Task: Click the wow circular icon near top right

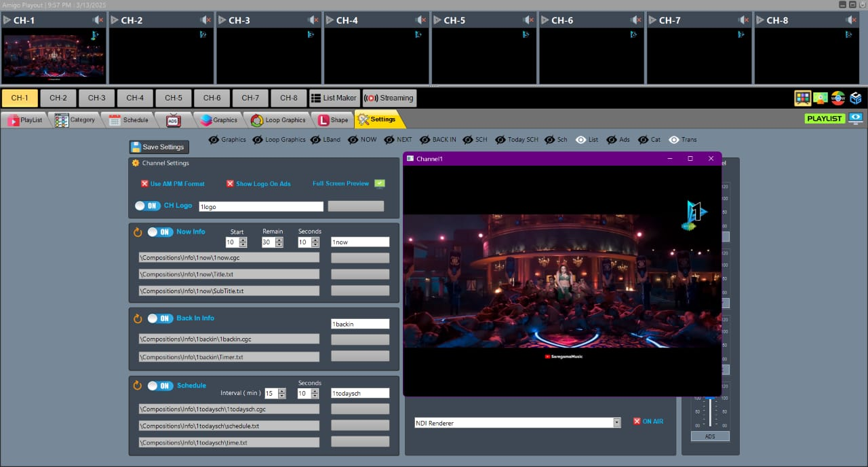Action: (838, 98)
